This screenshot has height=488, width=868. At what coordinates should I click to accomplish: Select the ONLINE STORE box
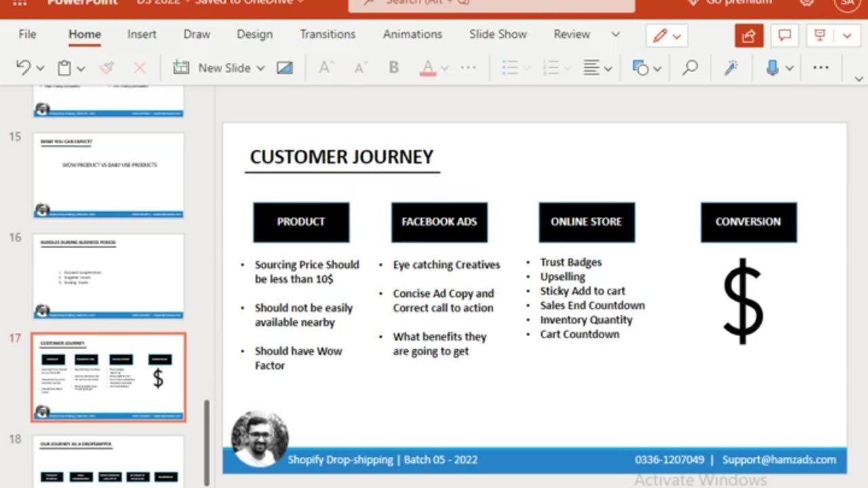tap(587, 222)
